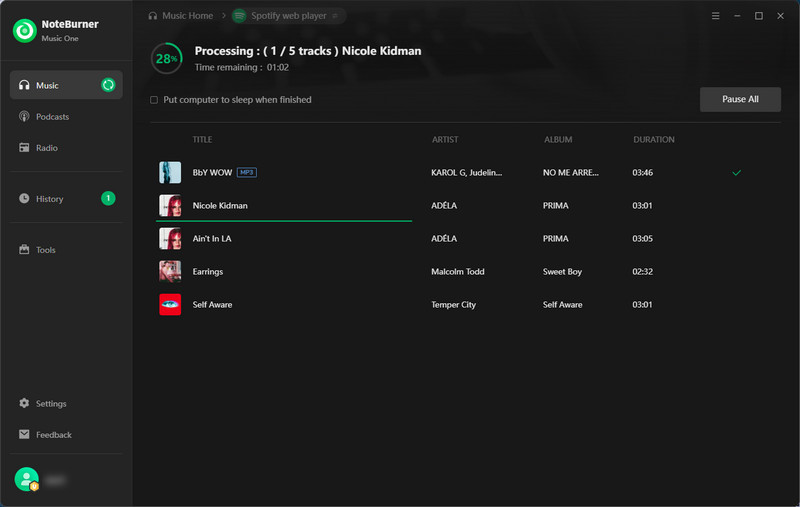This screenshot has width=800, height=507.
Task: Go to Music Home breadcrumb
Action: coord(187,16)
